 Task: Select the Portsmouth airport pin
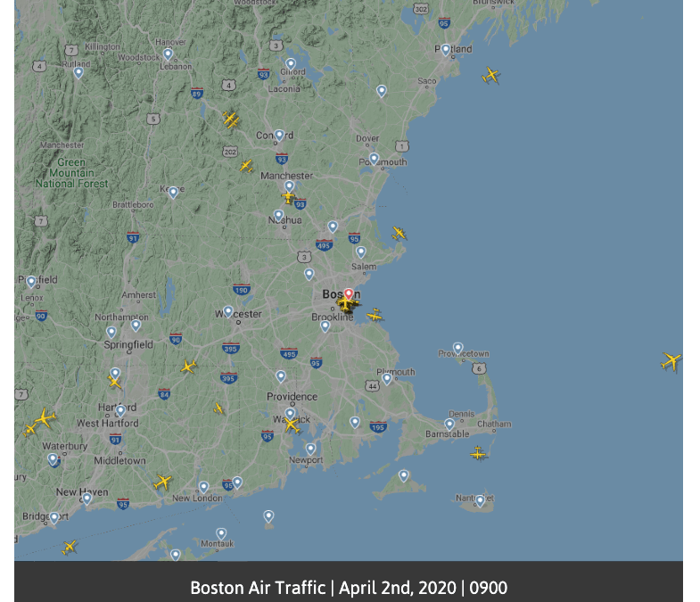375,159
